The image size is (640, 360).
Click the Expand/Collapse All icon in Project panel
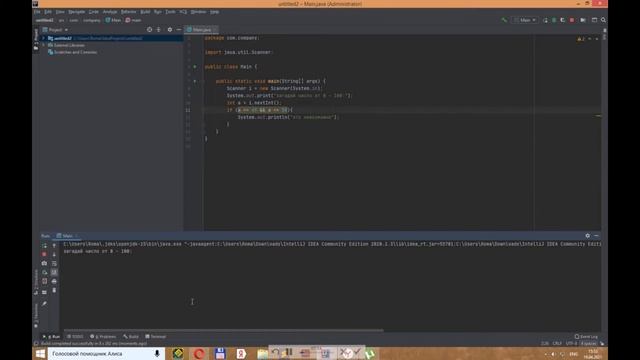159,30
